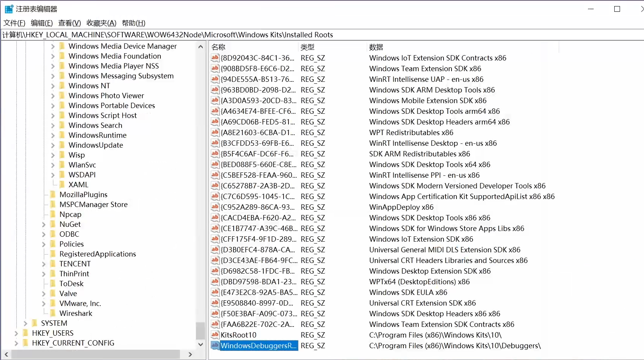This screenshot has height=360, width=644.
Task: Select the Windows Script Host key
Action: (103, 116)
